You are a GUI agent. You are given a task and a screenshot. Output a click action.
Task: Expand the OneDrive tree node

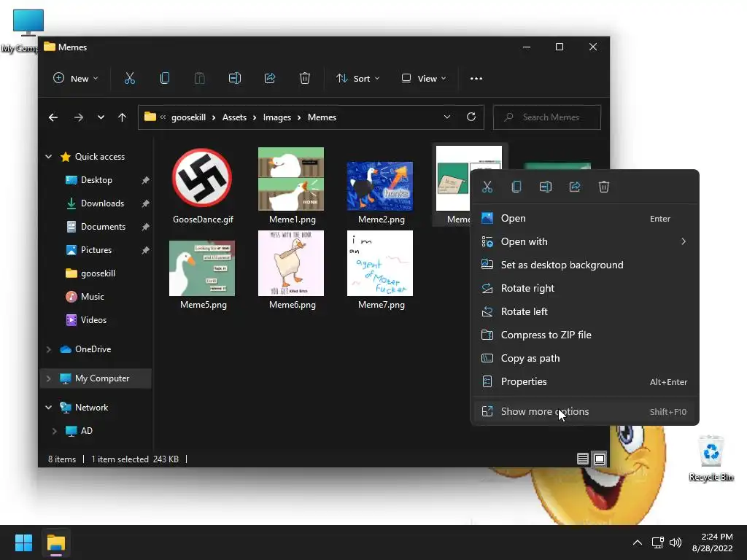[x=49, y=349]
